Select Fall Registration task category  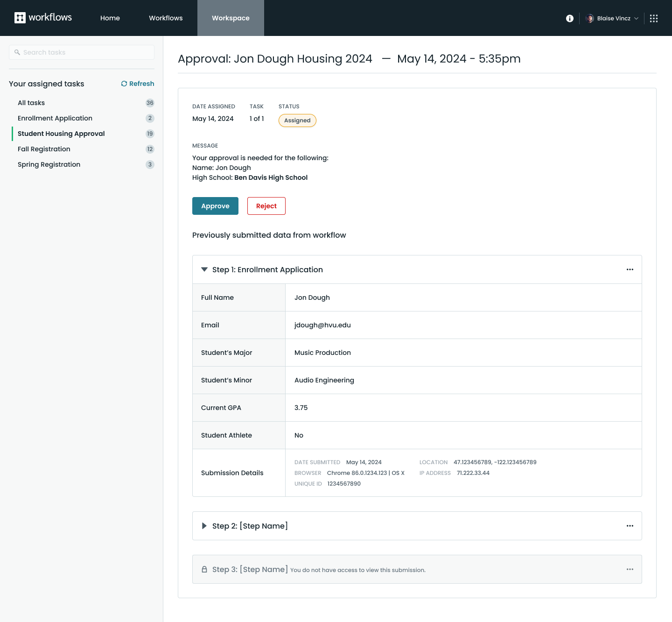[x=44, y=149]
